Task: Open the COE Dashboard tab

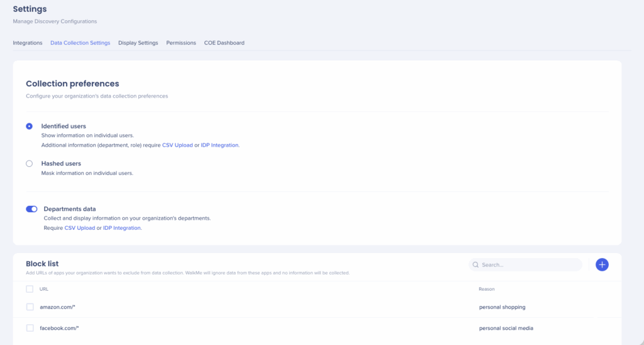Action: click(x=224, y=43)
